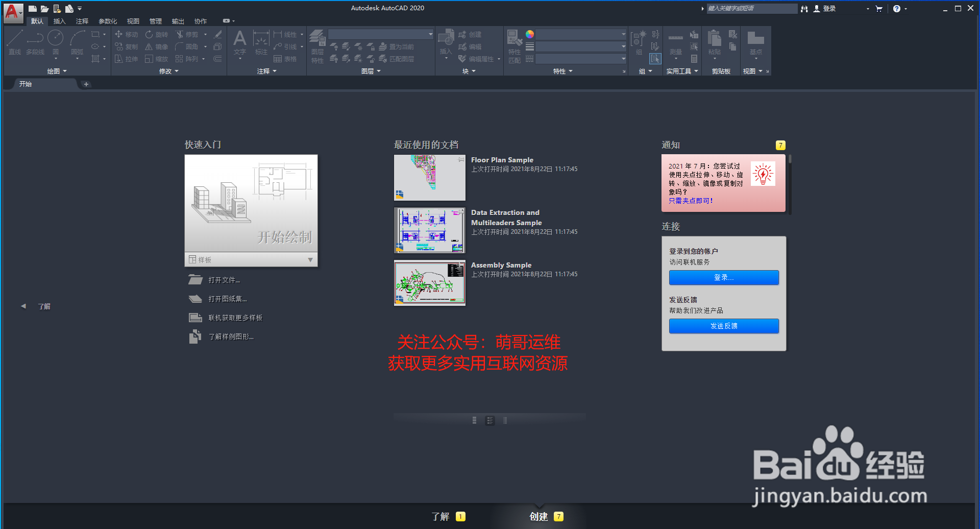Choose the Stretch (拉伸) tool
Image resolution: width=980 pixels, height=529 pixels.
[127, 59]
